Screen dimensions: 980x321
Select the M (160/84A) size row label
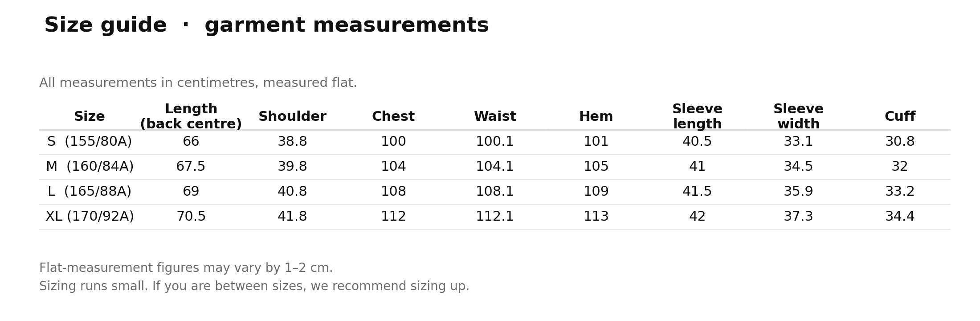click(x=90, y=167)
